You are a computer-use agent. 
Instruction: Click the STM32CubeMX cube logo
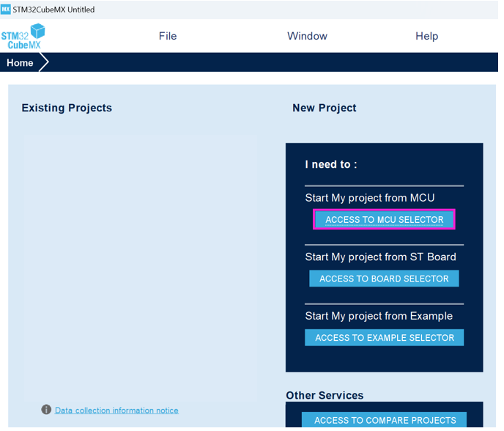pos(23,37)
